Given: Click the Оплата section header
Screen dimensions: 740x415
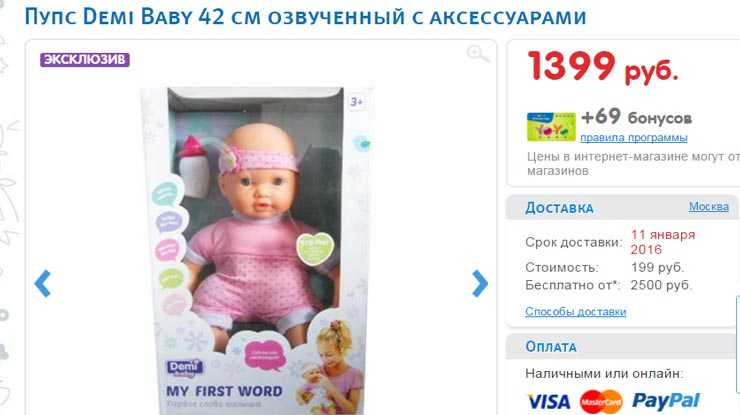Looking at the screenshot, I should [x=551, y=347].
